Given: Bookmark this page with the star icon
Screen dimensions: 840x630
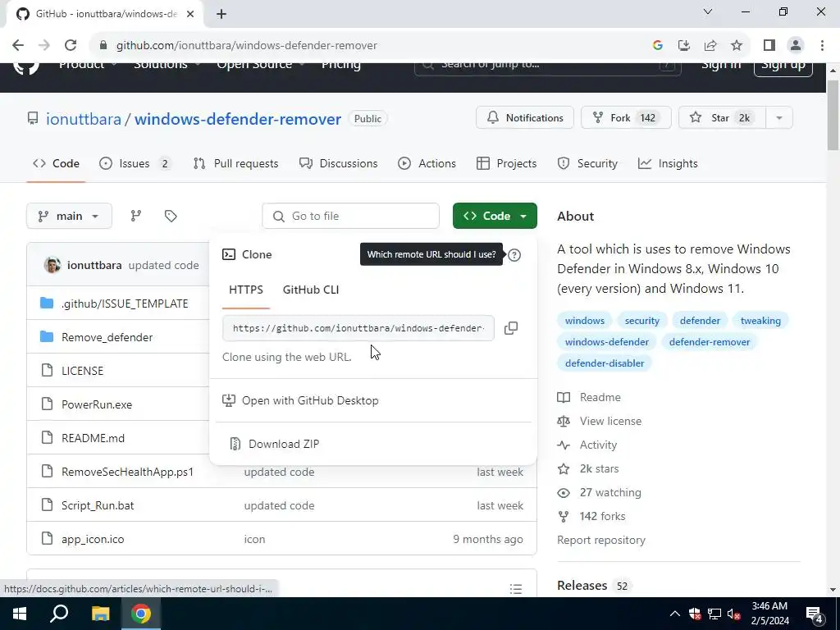Looking at the screenshot, I should [737, 46].
